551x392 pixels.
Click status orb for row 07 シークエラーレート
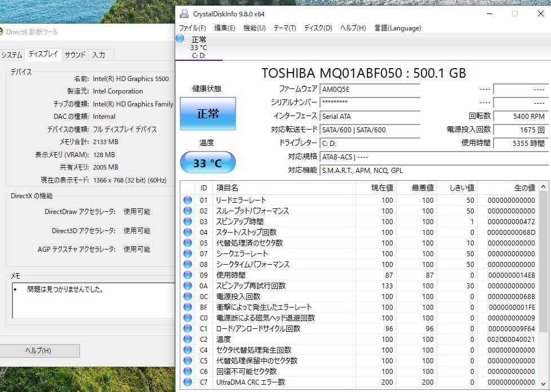tap(188, 253)
